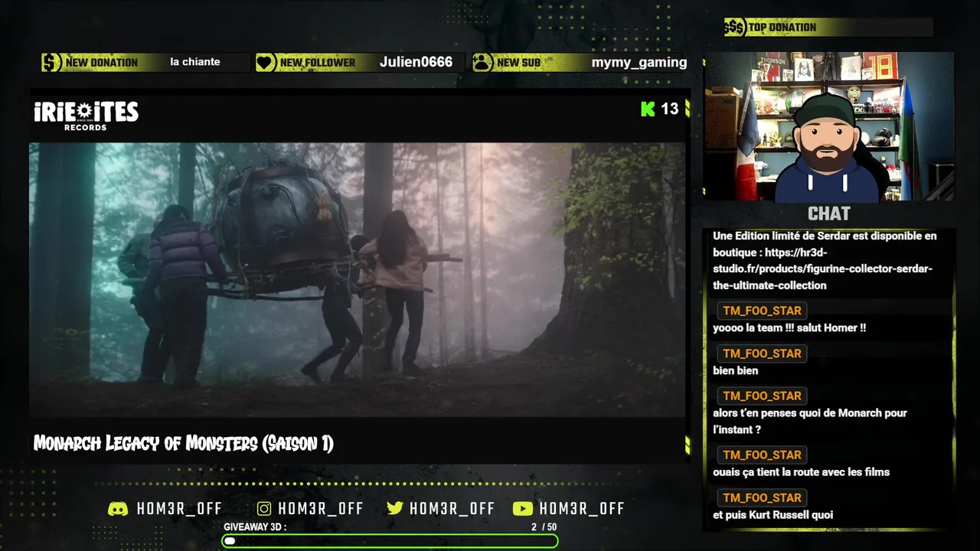Click TM_FOO_STAR badge above 'et puis Kurt Russell'
The height and width of the screenshot is (551, 980).
click(x=762, y=497)
